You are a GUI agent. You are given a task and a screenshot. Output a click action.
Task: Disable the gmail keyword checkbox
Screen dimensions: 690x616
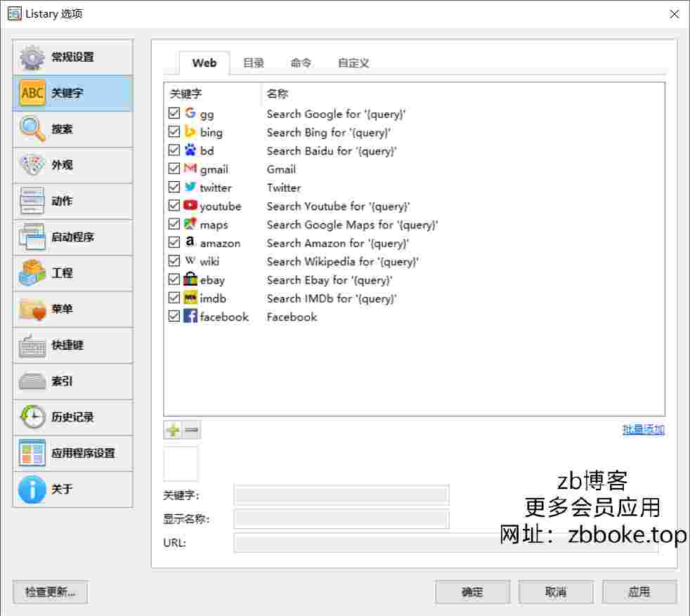[x=174, y=169]
